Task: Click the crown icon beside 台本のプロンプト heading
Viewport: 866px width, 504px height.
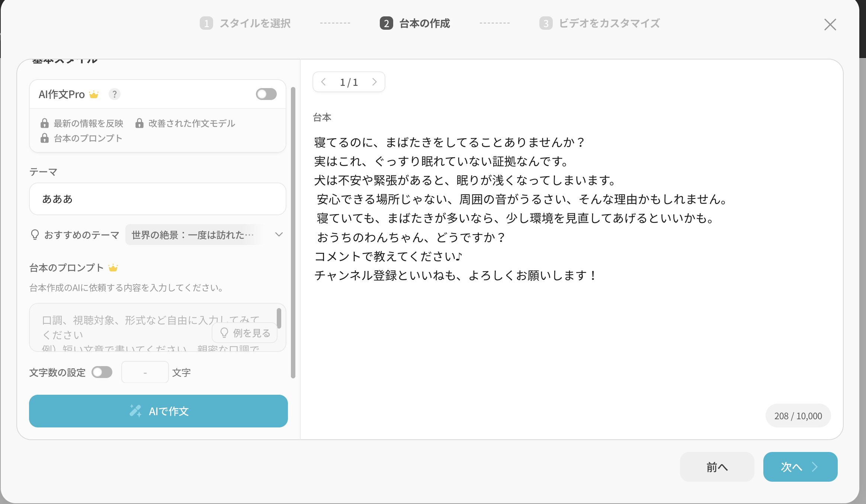Action: coord(113,268)
